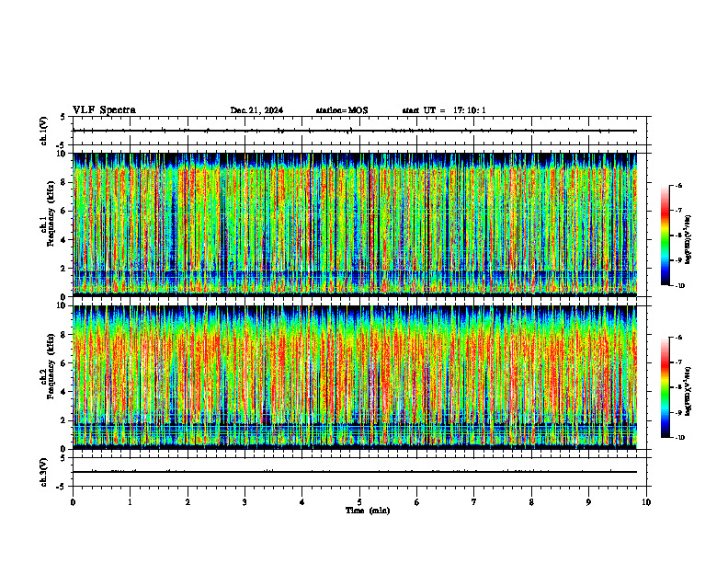Viewport: 728px width, 563px height.
Task: Click the '4' kHz tick of ch.2 frequency axis
Action: click(x=64, y=392)
